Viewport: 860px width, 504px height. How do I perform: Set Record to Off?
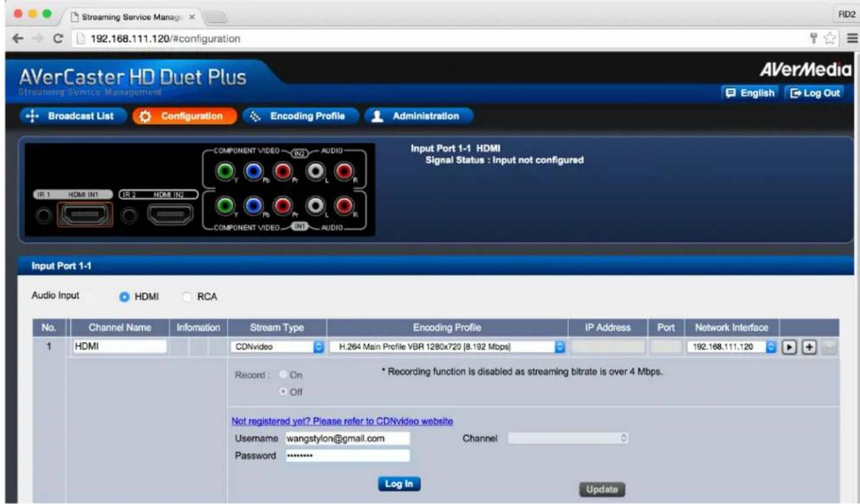coord(285,392)
